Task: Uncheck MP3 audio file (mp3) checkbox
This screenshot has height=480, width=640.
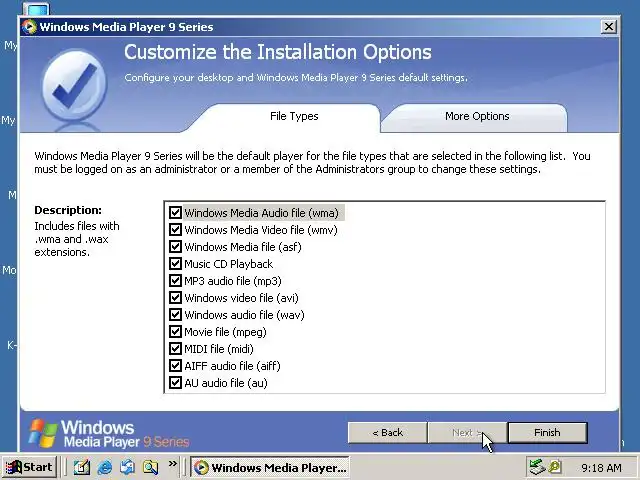Action: point(175,281)
